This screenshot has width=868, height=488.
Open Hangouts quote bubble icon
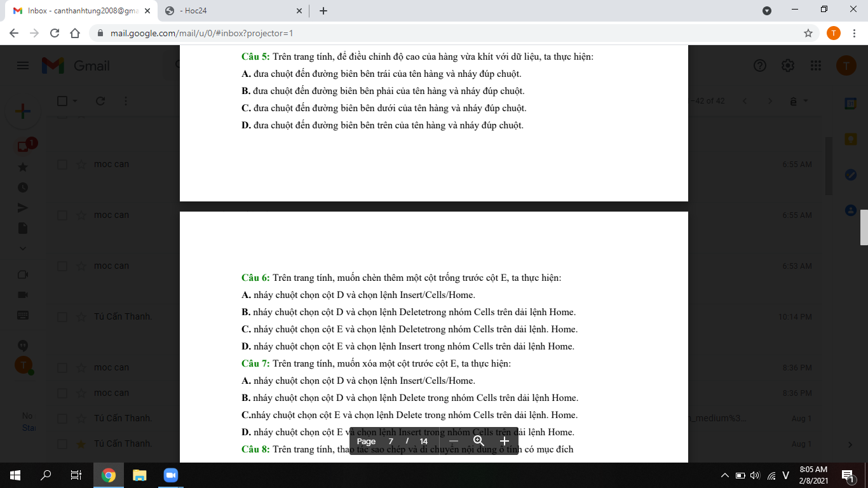tap(23, 346)
